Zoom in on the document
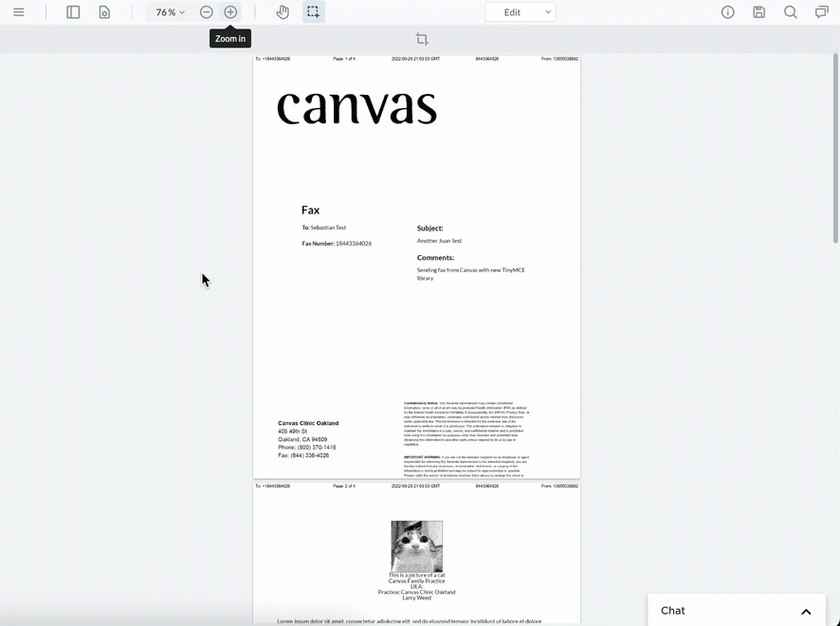Image resolution: width=840 pixels, height=626 pixels. 230,12
